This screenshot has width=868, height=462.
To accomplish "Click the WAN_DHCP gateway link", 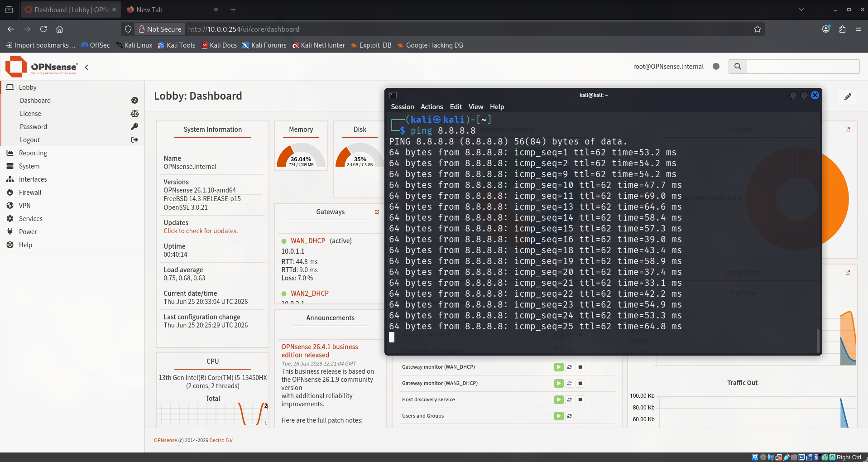I will 308,241.
